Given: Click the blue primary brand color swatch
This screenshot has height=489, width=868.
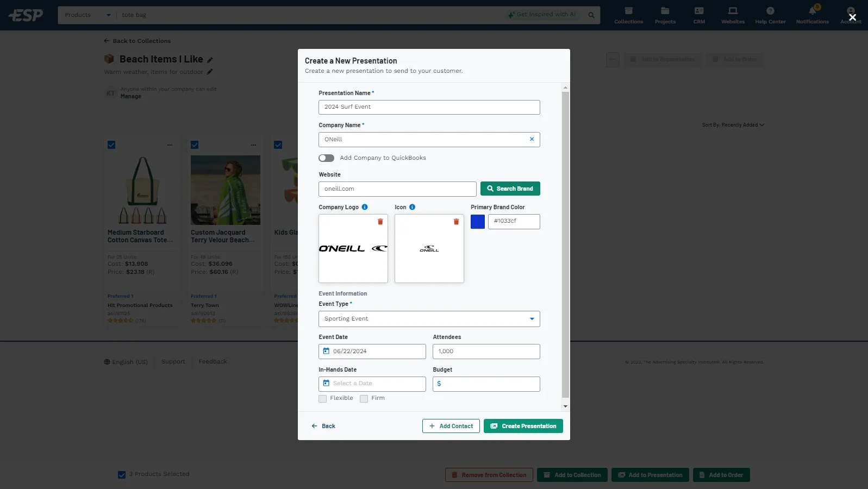Looking at the screenshot, I should pos(477,222).
